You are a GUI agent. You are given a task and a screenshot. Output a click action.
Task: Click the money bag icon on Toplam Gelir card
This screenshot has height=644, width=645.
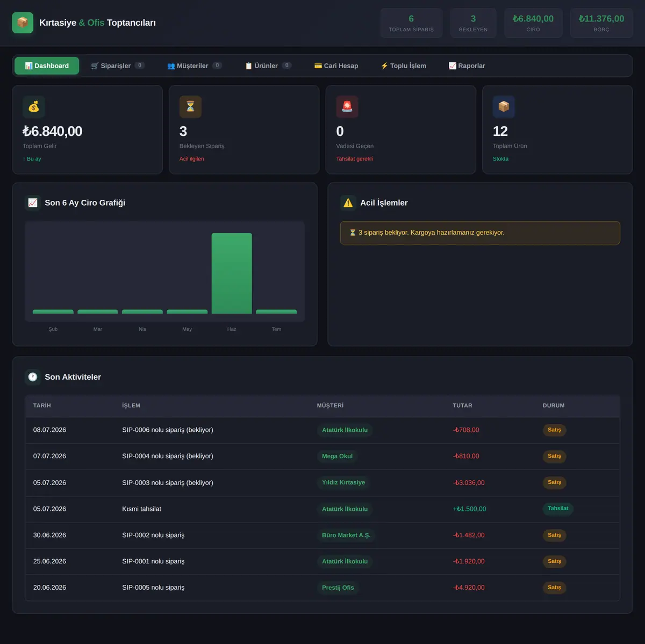pyautogui.click(x=34, y=107)
